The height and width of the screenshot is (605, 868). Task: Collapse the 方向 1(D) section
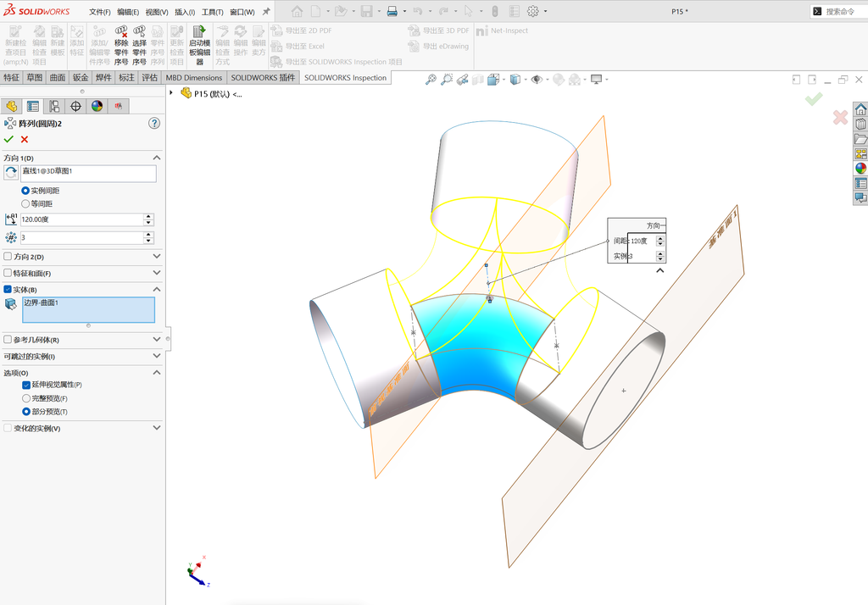157,158
